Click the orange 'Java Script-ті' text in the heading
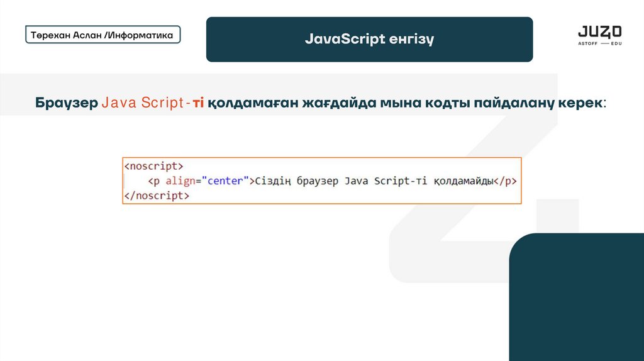 click(x=152, y=103)
